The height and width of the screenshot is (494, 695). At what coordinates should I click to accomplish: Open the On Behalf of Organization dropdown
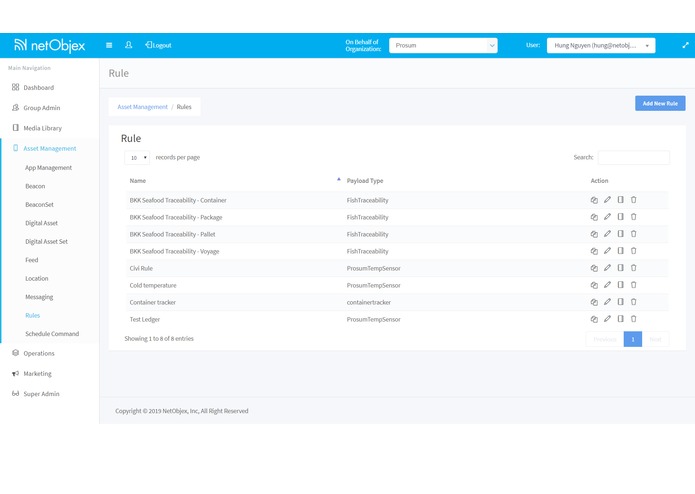click(x=443, y=46)
